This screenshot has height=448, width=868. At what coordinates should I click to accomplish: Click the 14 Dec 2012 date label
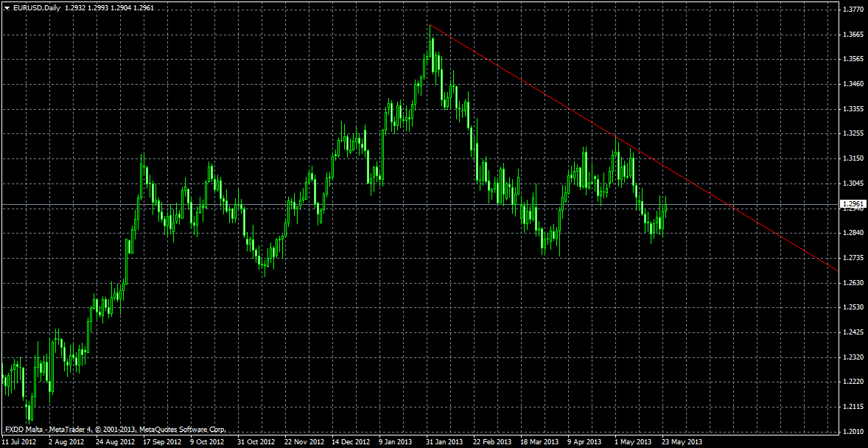[x=351, y=442]
